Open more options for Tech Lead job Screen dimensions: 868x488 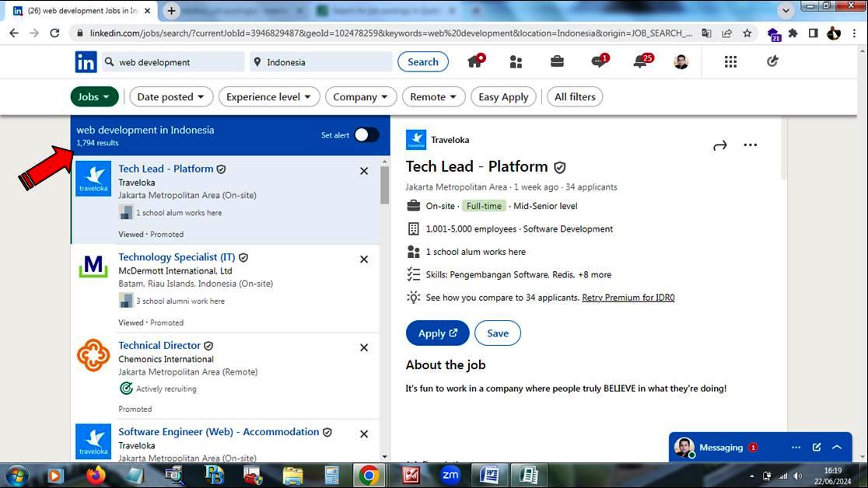pyautogui.click(x=750, y=145)
